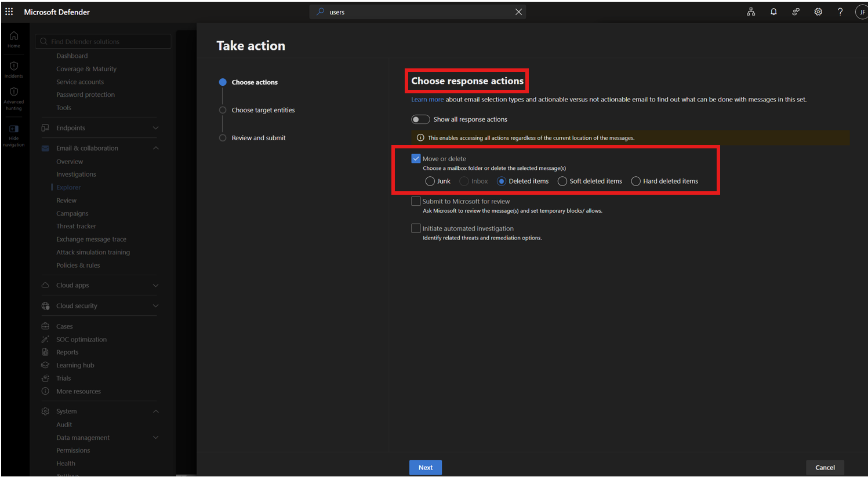Go to Review and submit step
868x477 pixels.
tap(259, 138)
